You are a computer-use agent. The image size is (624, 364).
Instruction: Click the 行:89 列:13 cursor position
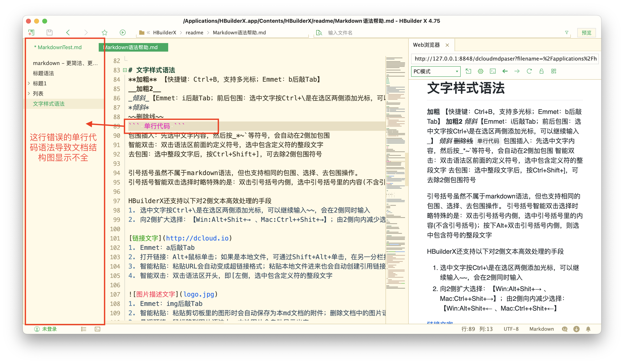477,329
